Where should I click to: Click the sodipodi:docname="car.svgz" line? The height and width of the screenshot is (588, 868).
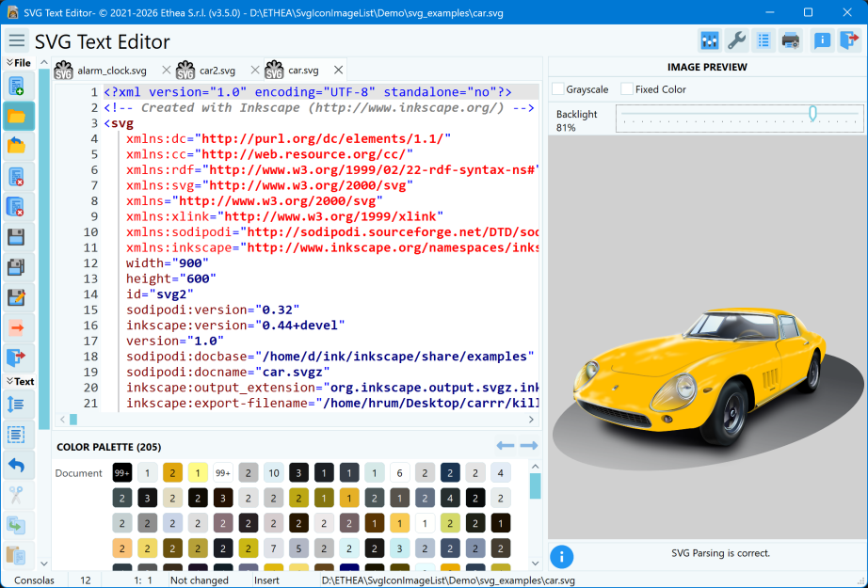point(228,372)
